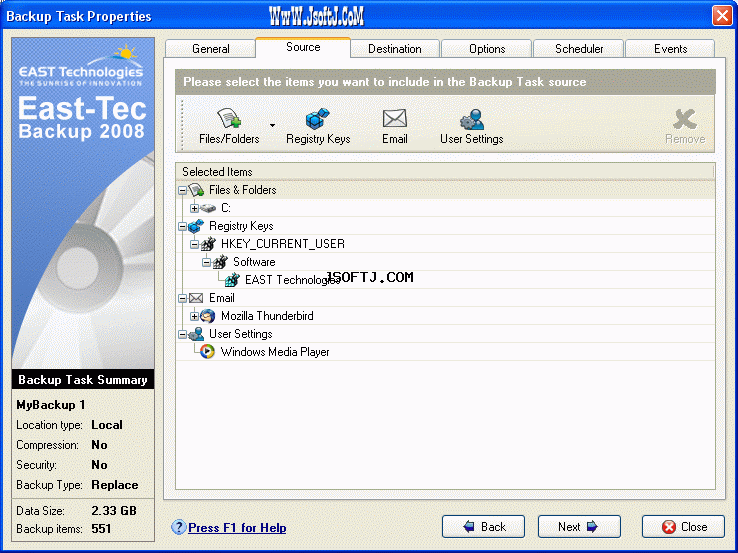Collapse the Files & Folders node
This screenshot has width=738, height=553.
click(182, 191)
